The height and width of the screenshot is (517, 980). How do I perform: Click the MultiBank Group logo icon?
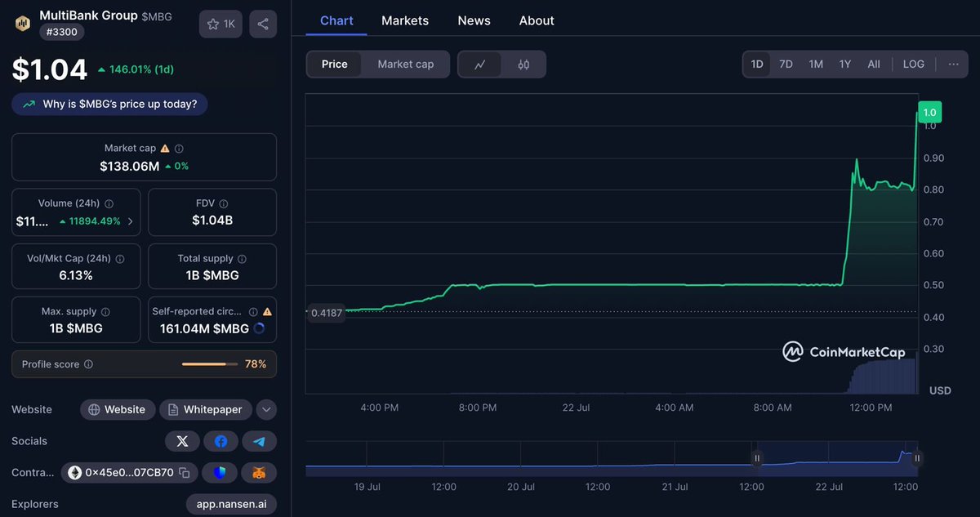click(22, 24)
